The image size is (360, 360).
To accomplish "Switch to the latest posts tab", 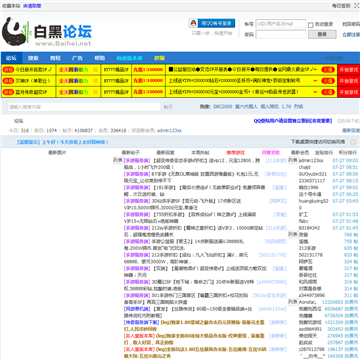I will [131, 153].
